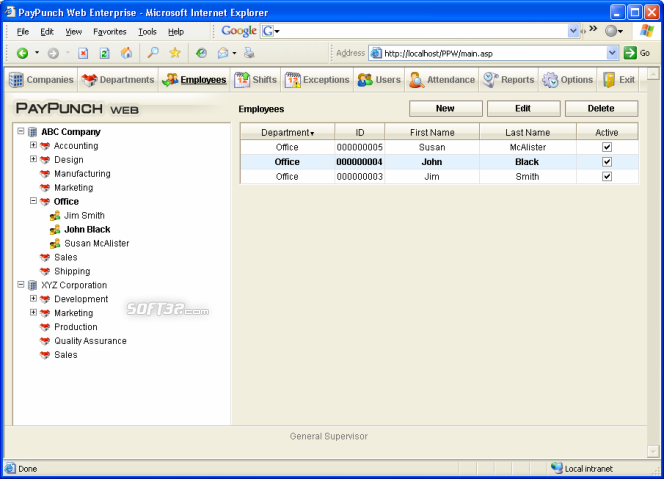The width and height of the screenshot is (664, 479).
Task: Click the browser Refresh icon
Action: [104, 53]
